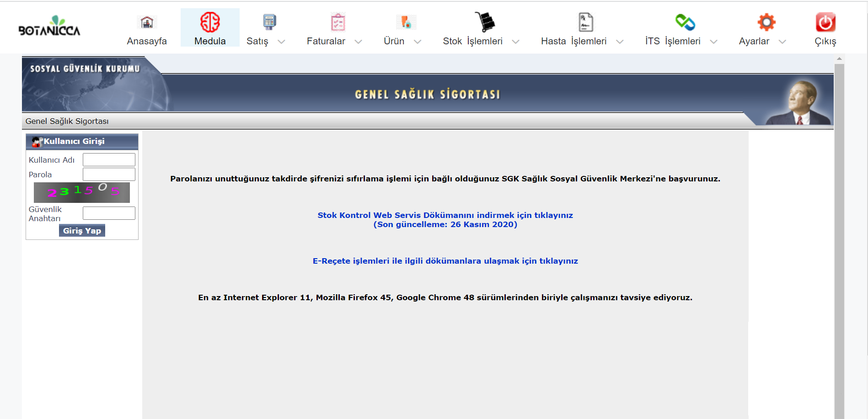Select the Medula menu label
Image resolution: width=868 pixels, height=419 pixels.
[210, 41]
